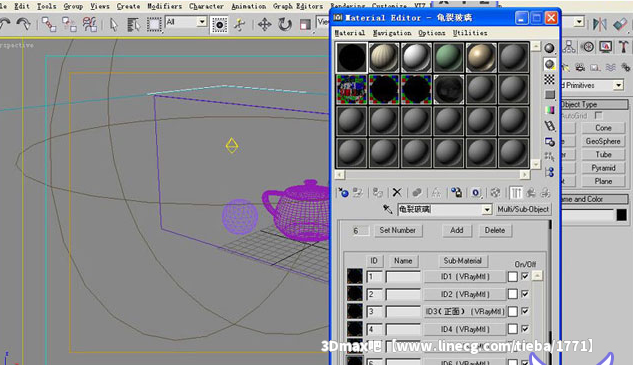Open Hierarchy tab in command panel
This screenshot has height=365, width=633.
pyautogui.click(x=570, y=47)
